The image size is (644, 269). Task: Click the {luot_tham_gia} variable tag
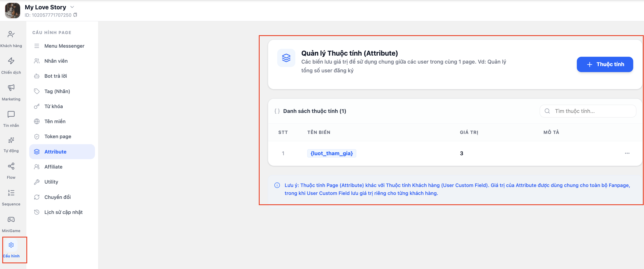click(x=332, y=154)
